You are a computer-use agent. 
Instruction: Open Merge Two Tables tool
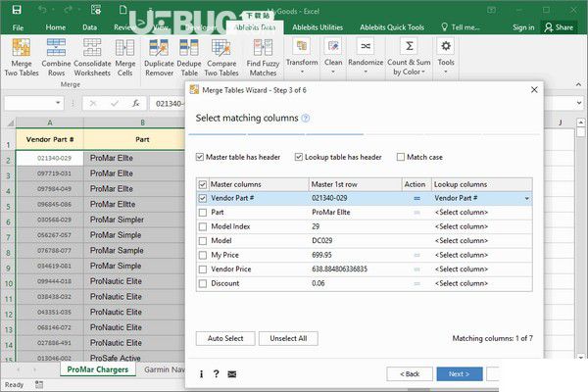(22, 58)
